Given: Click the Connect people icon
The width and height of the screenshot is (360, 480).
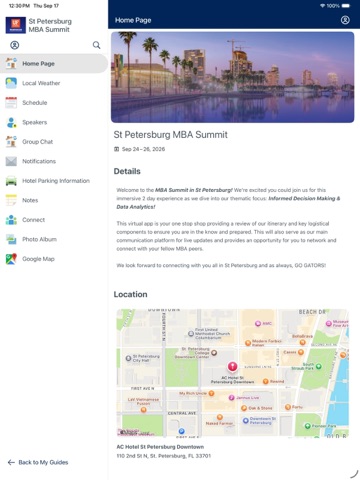Looking at the screenshot, I should pyautogui.click(x=11, y=220).
